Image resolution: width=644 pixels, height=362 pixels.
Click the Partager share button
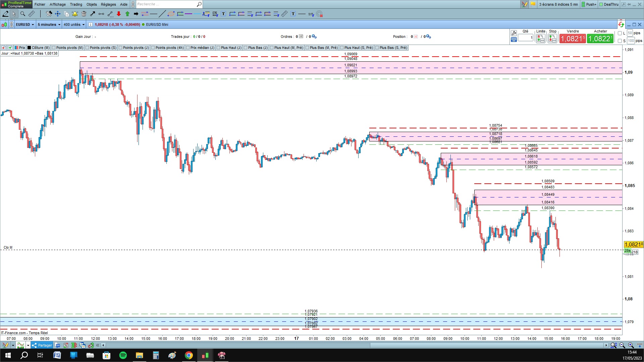[x=42, y=345]
